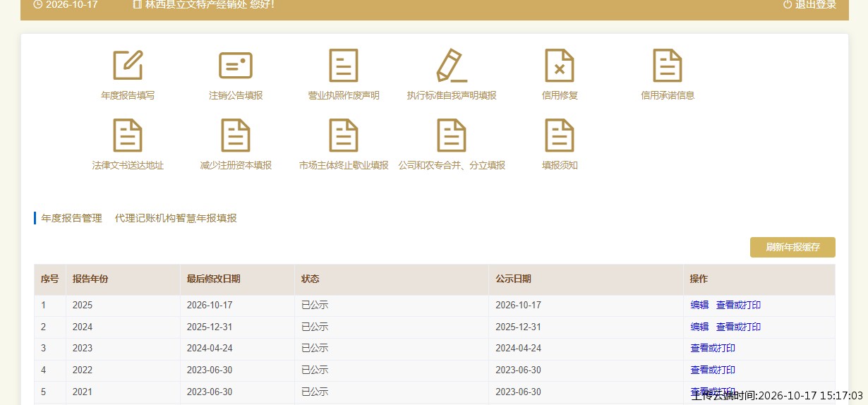Image resolution: width=868 pixels, height=405 pixels.
Task: Open the 填报须知 document icon
Action: (x=560, y=135)
